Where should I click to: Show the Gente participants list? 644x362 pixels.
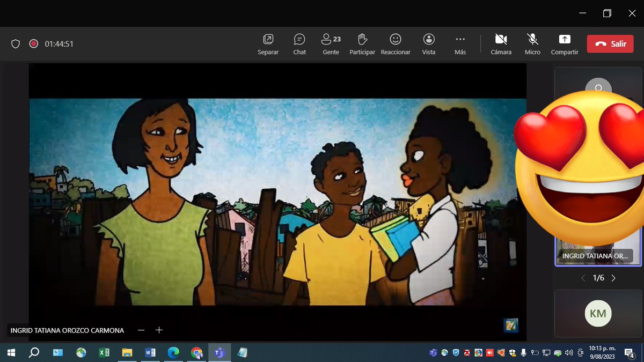pos(331,45)
